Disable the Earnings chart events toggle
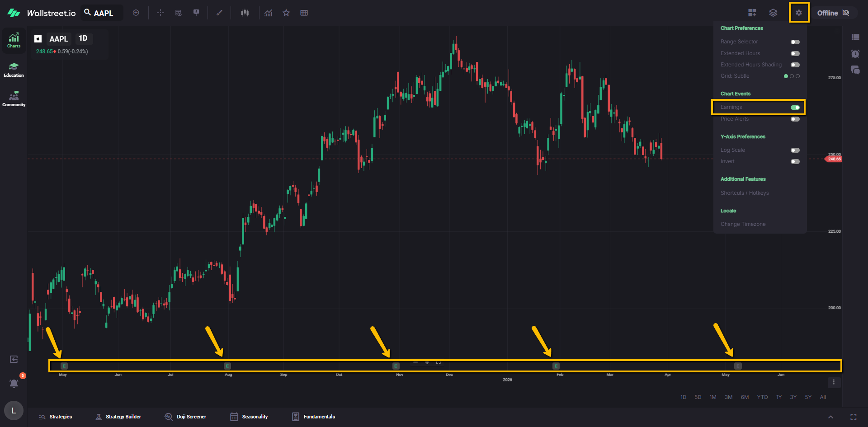The height and width of the screenshot is (427, 868). click(x=795, y=108)
